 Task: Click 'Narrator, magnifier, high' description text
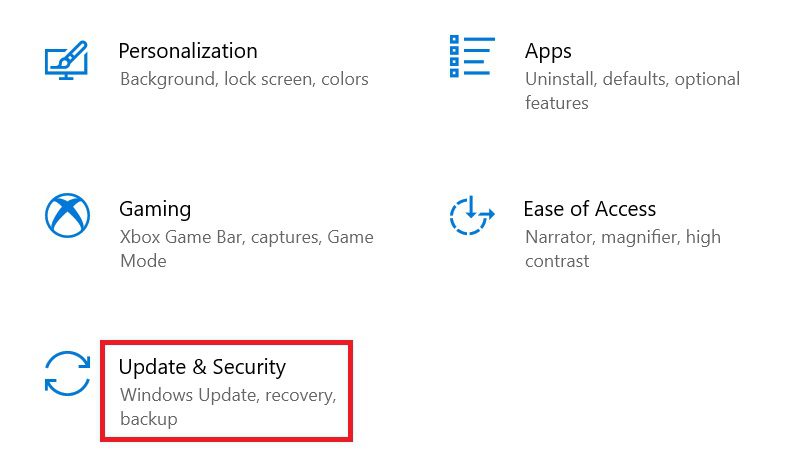click(623, 237)
